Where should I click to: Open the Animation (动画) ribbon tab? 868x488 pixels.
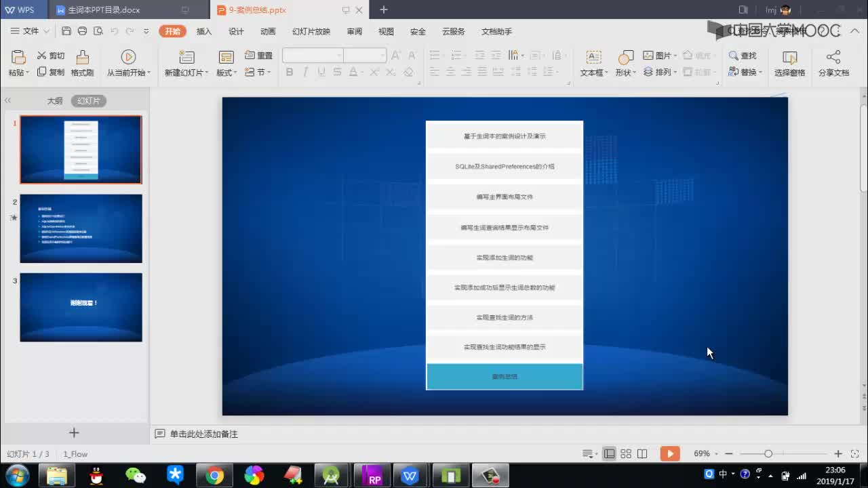268,31
